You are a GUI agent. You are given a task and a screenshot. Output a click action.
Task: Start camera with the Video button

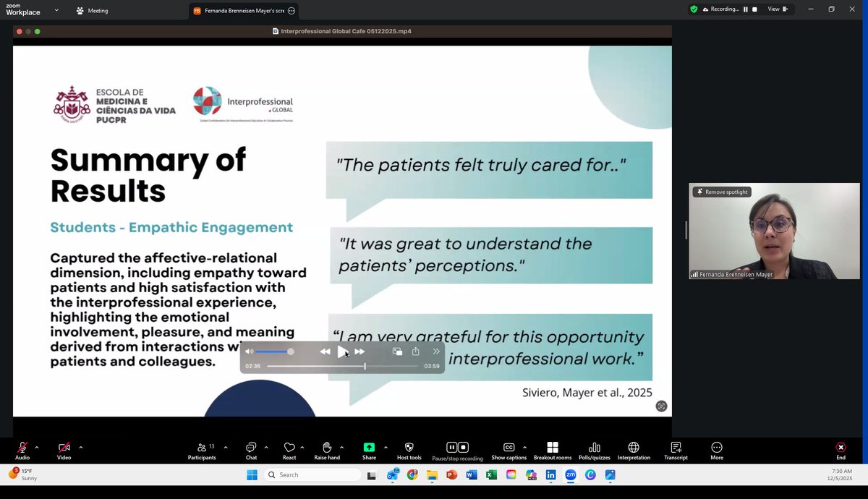coord(64,451)
